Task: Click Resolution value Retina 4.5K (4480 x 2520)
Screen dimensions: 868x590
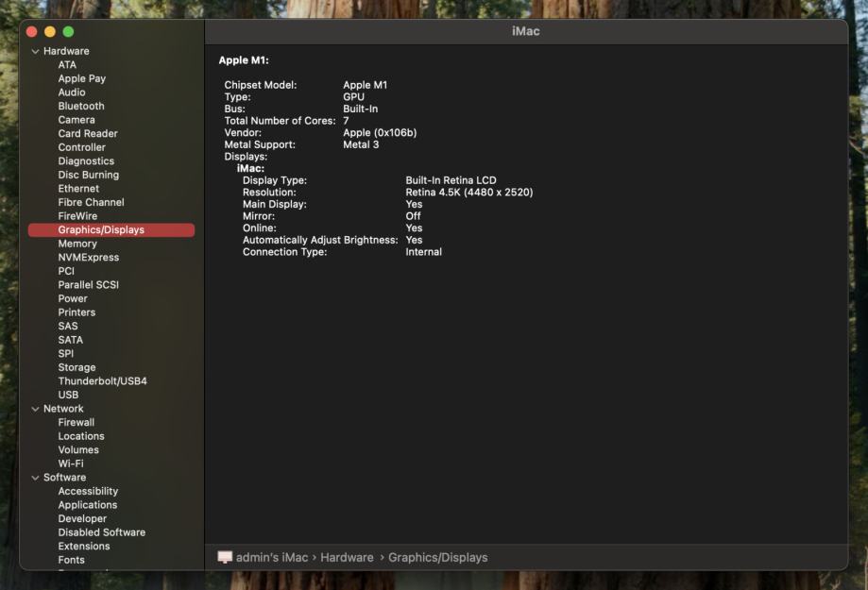Action: point(468,192)
